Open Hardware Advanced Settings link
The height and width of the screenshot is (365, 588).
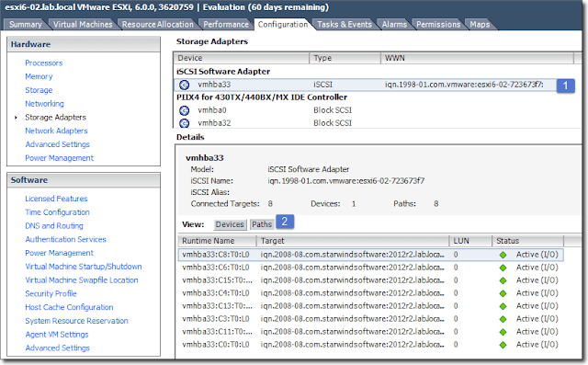coord(57,144)
